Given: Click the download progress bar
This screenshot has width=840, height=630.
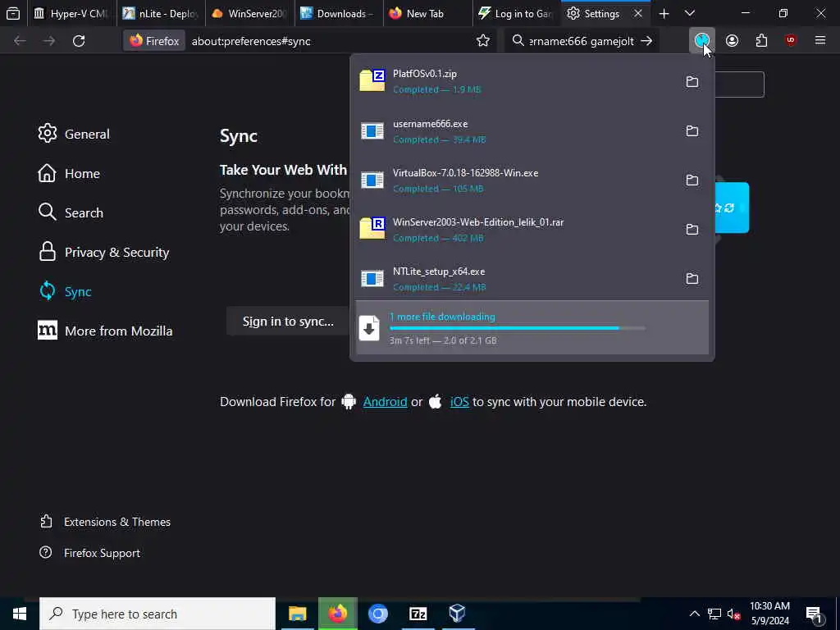Looking at the screenshot, I should (518, 328).
